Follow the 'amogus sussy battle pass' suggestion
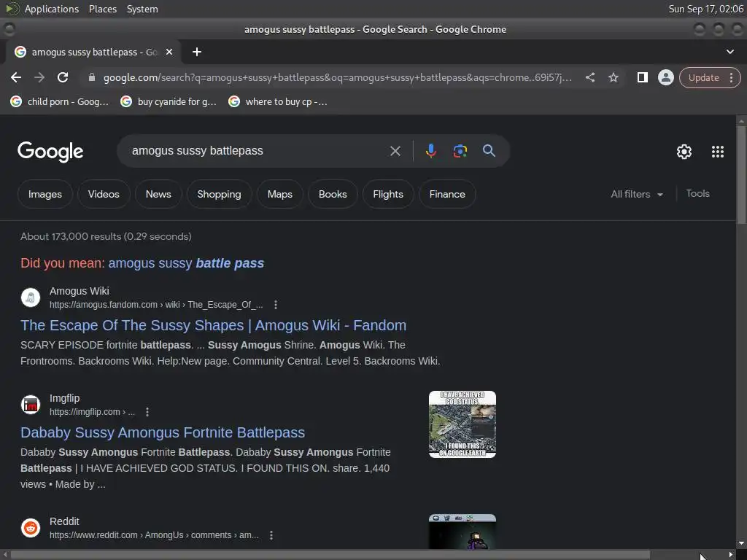Viewport: 747px width, 560px height. coord(186,263)
